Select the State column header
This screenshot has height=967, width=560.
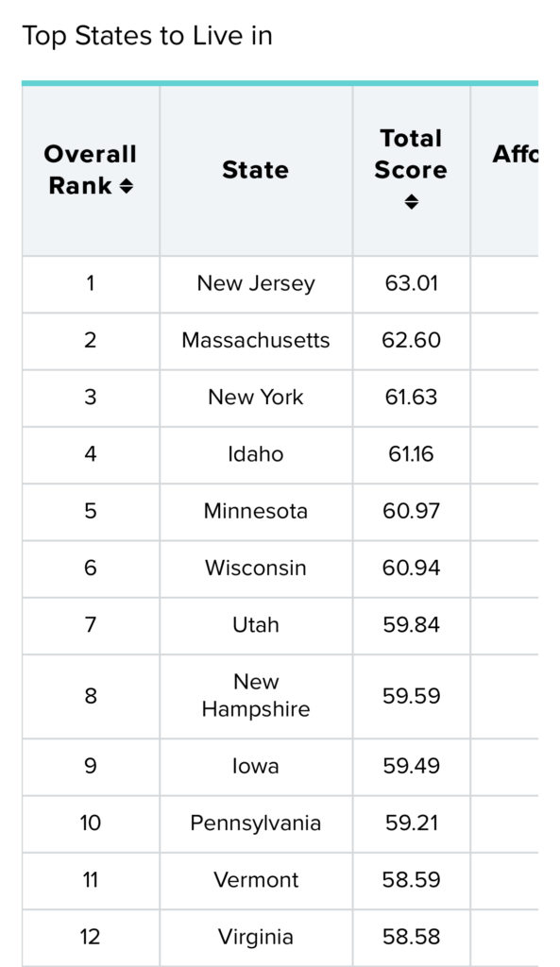coord(256,170)
